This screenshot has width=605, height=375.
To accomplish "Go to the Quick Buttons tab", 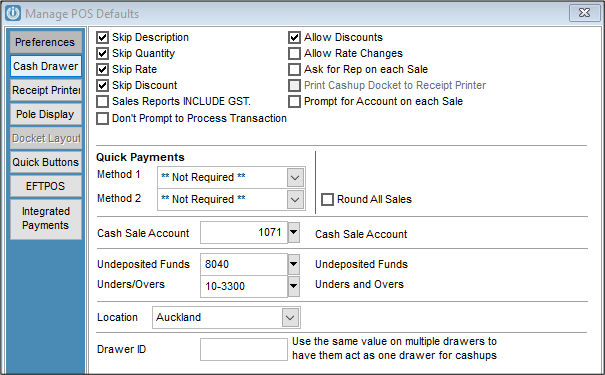I will click(46, 162).
